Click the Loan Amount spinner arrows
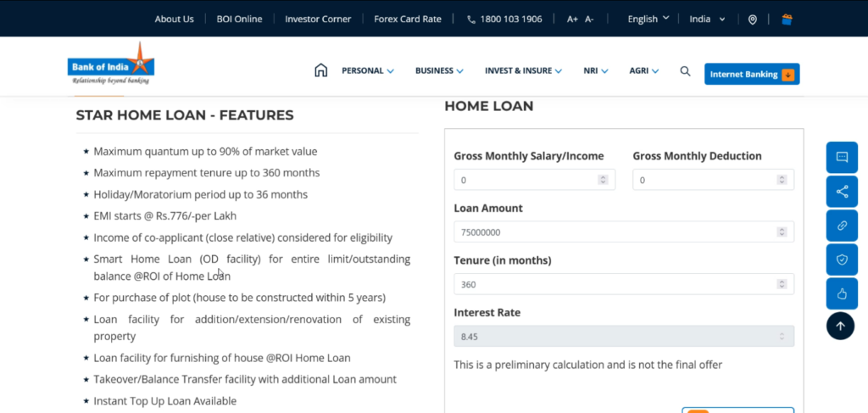The image size is (868, 413). pos(782,232)
